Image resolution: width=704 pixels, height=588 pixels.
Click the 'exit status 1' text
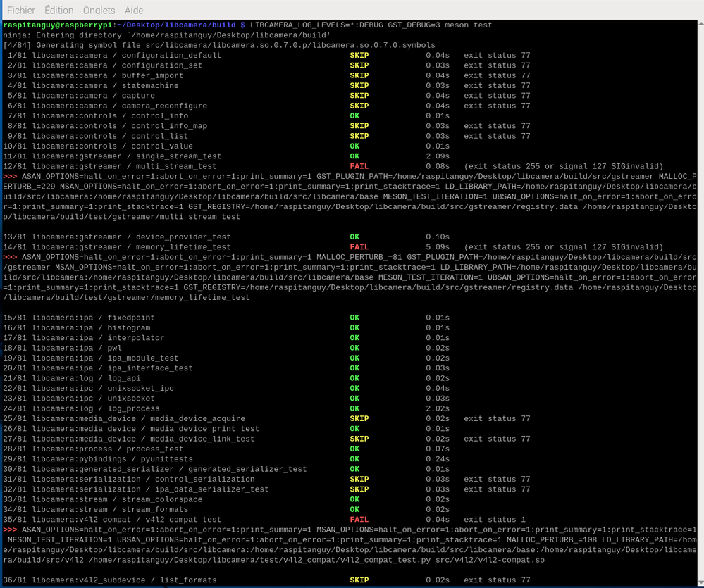pos(494,520)
